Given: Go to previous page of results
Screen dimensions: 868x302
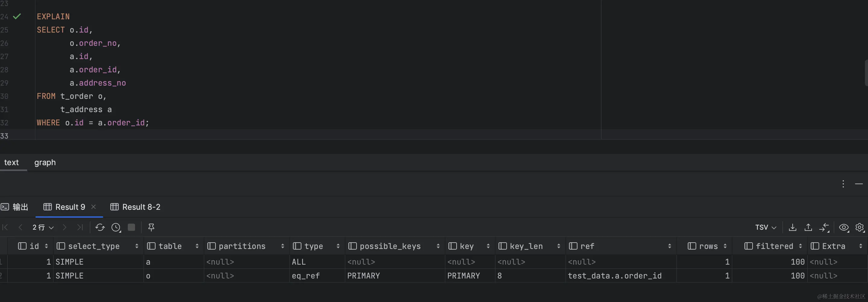Looking at the screenshot, I should click(20, 228).
